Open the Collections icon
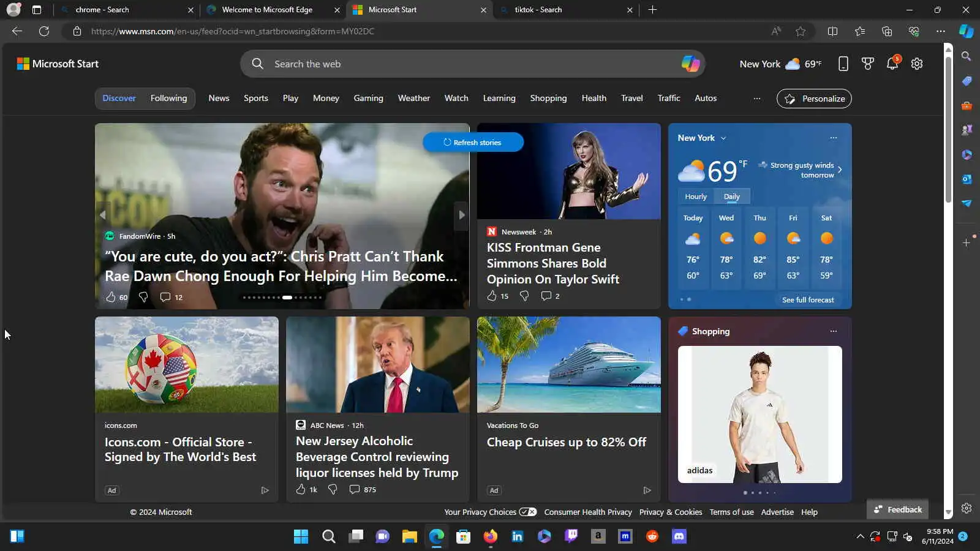Viewport: 980px width, 551px height. tap(887, 31)
